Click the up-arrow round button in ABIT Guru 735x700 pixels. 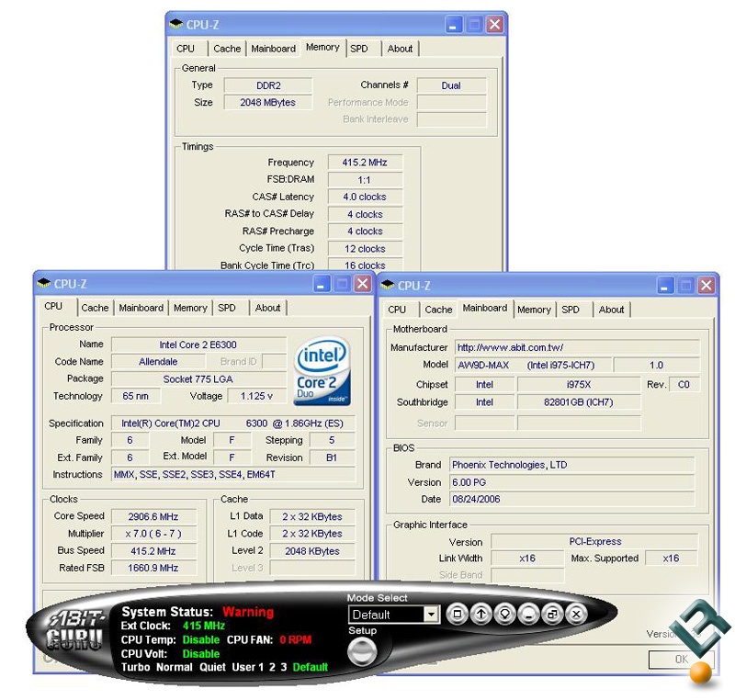point(481,614)
